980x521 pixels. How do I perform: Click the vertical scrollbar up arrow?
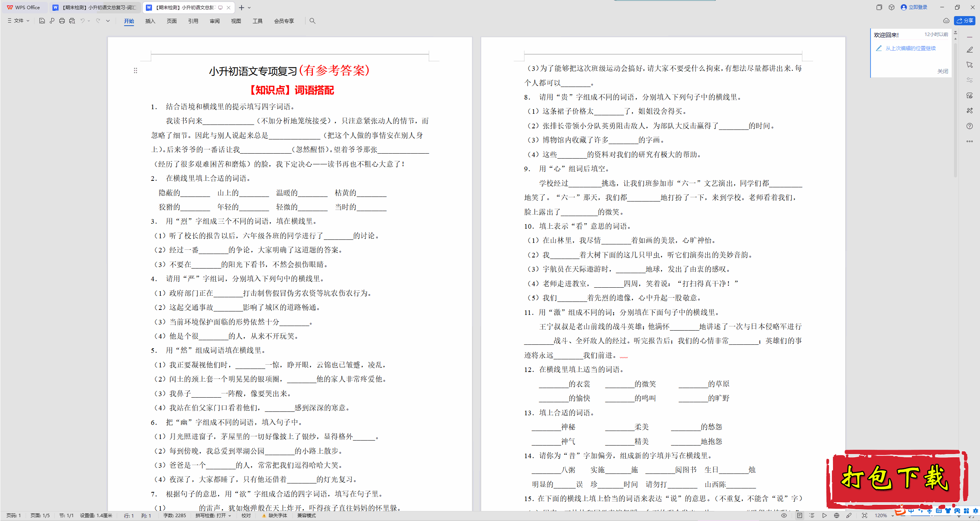coord(955,39)
